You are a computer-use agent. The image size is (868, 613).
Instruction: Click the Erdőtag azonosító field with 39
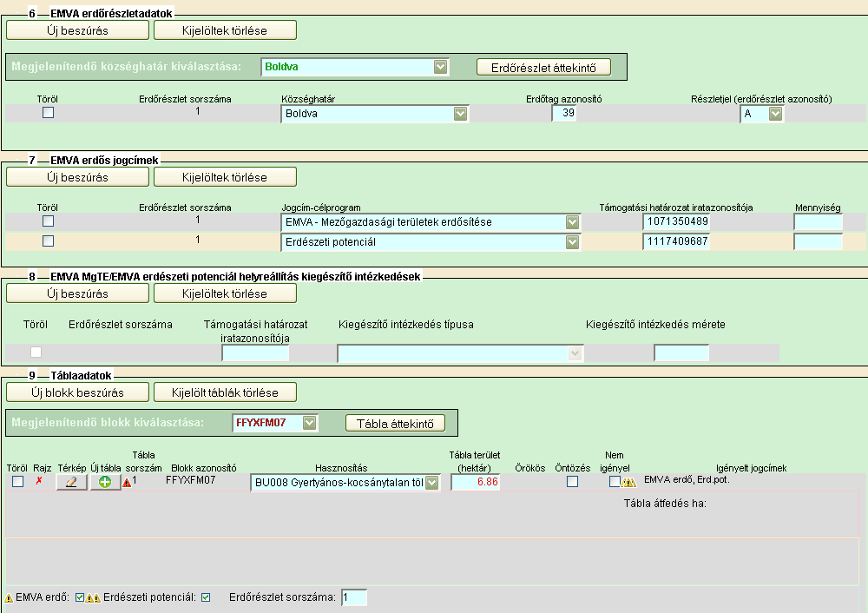(564, 114)
